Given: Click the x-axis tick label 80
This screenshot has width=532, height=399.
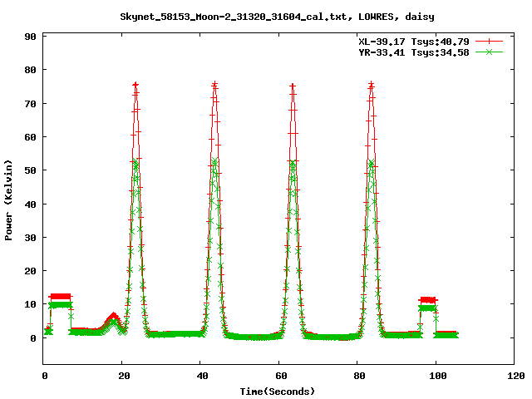Looking at the screenshot, I should 359,376.
